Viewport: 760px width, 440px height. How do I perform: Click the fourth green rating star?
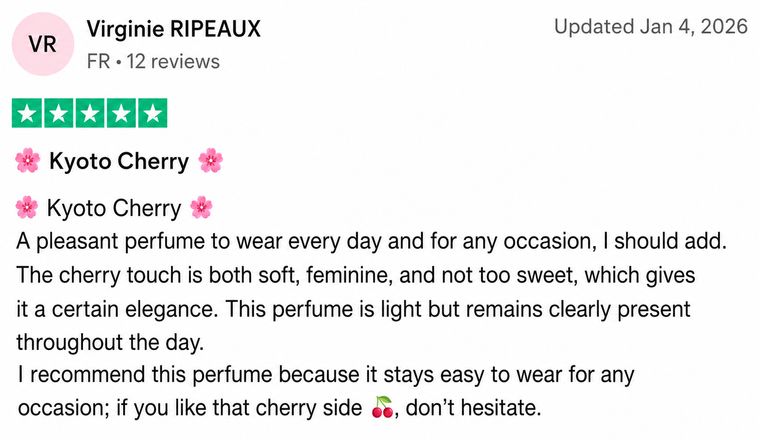tap(121, 113)
